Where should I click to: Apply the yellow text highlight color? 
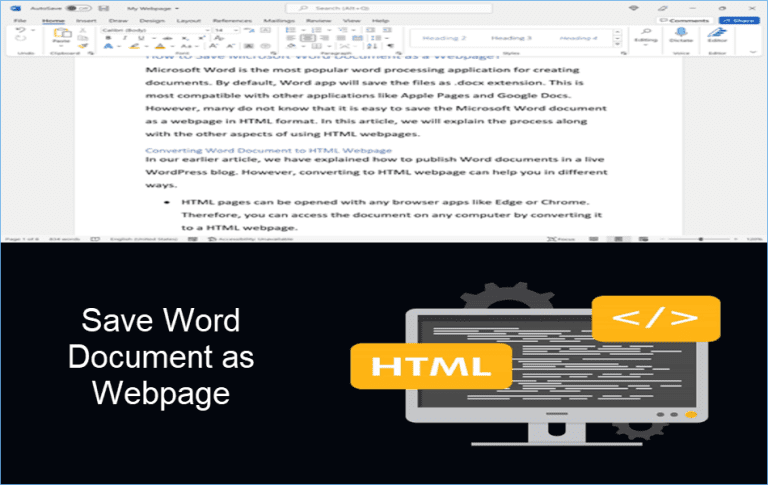click(134, 47)
